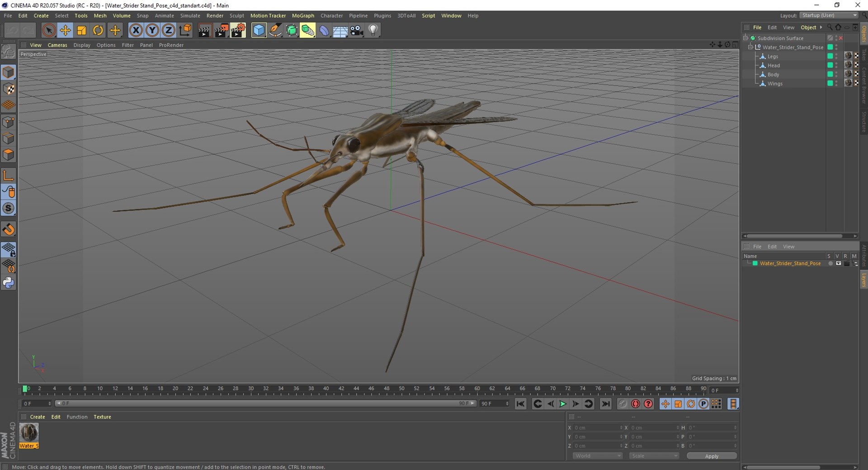Open the Scale mode dropdown in coordinates

tap(654, 456)
